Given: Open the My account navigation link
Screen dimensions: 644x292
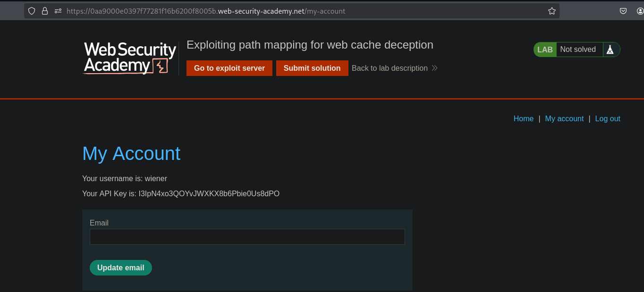Looking at the screenshot, I should [x=564, y=118].
